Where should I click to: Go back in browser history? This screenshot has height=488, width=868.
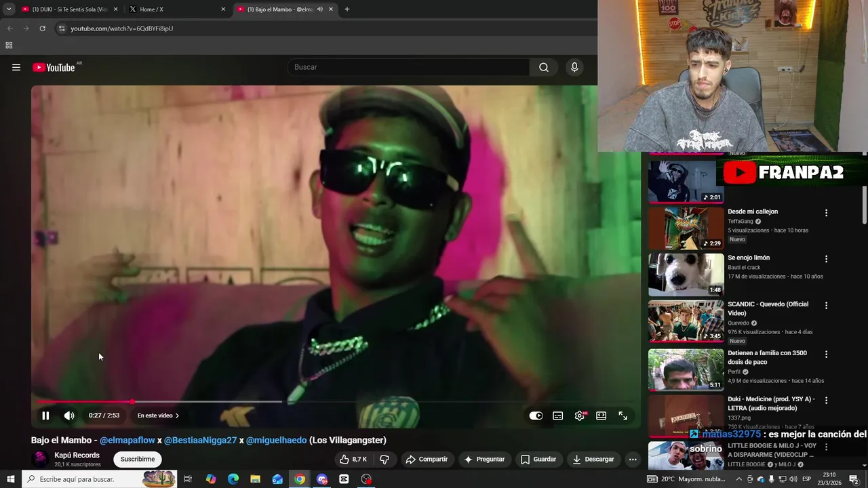coord(9,28)
